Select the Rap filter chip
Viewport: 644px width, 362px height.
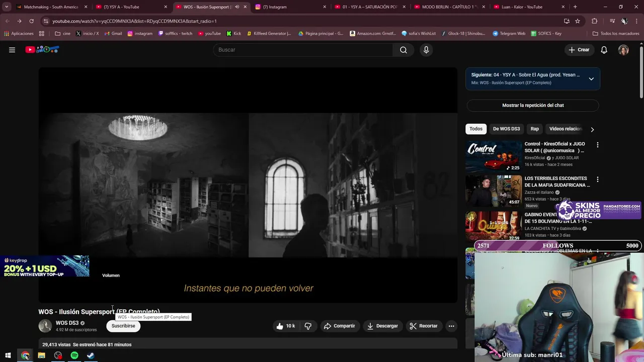pyautogui.click(x=534, y=129)
